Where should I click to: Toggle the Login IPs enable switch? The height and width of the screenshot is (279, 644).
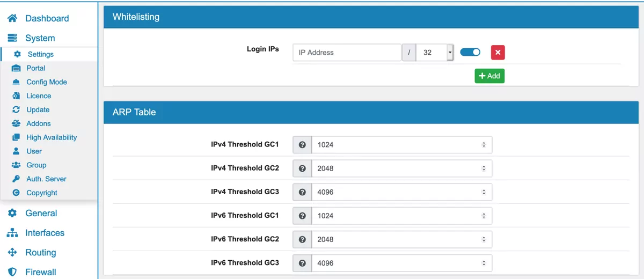(x=470, y=52)
